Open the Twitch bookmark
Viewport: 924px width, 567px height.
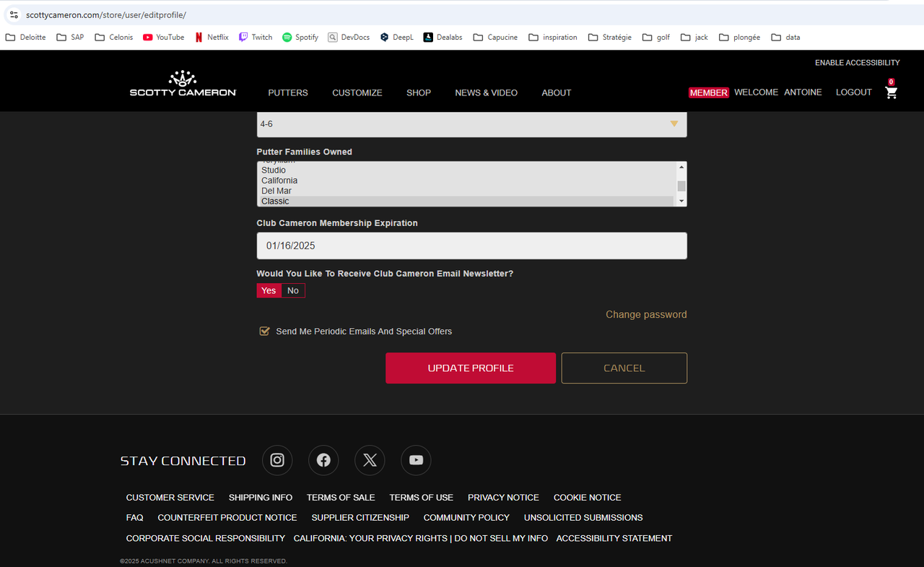[256, 37]
